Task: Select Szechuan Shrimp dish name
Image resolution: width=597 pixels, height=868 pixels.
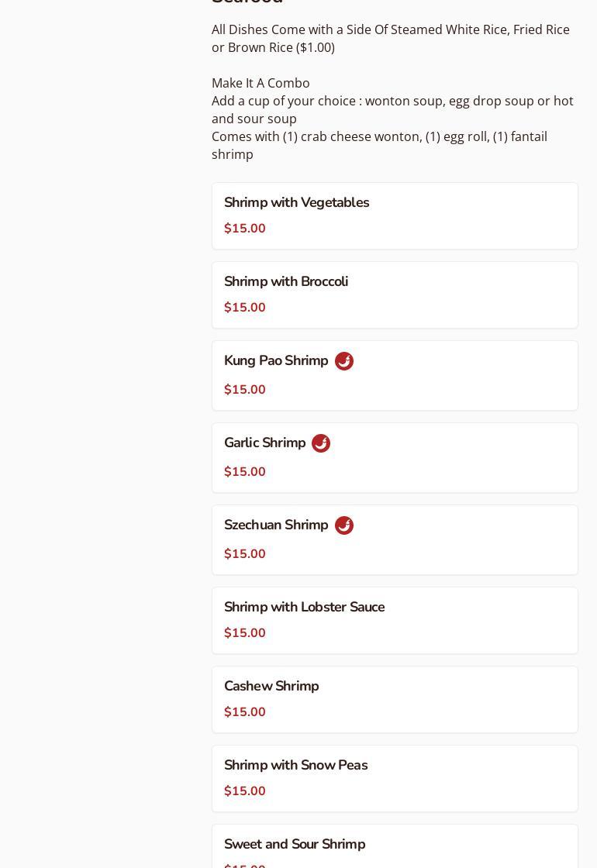Action: coord(275,525)
